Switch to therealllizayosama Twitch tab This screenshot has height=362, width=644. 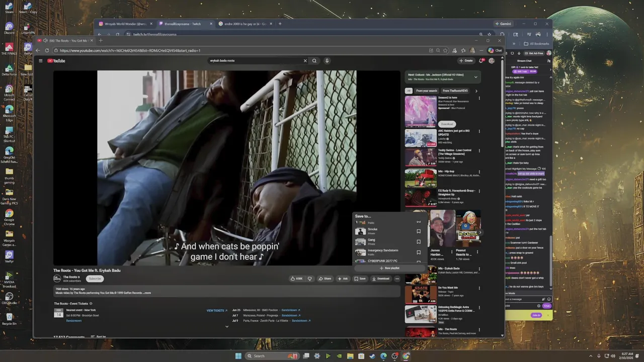point(185,24)
